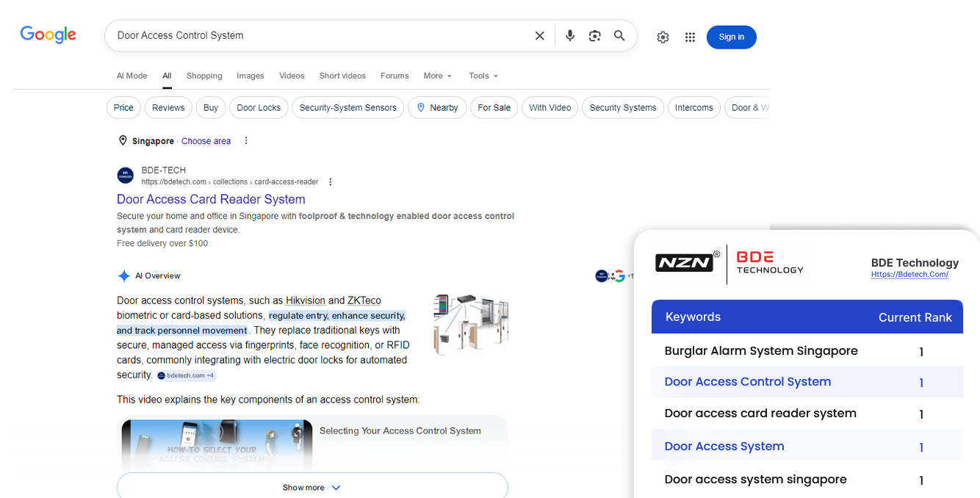This screenshot has width=980, height=498.
Task: Apply the Nearby filter chip
Action: click(x=437, y=107)
